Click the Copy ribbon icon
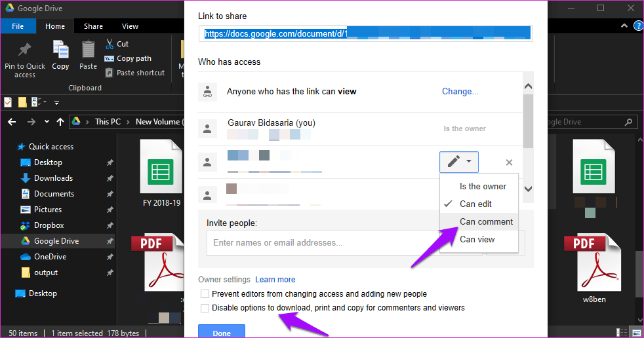 click(60, 50)
